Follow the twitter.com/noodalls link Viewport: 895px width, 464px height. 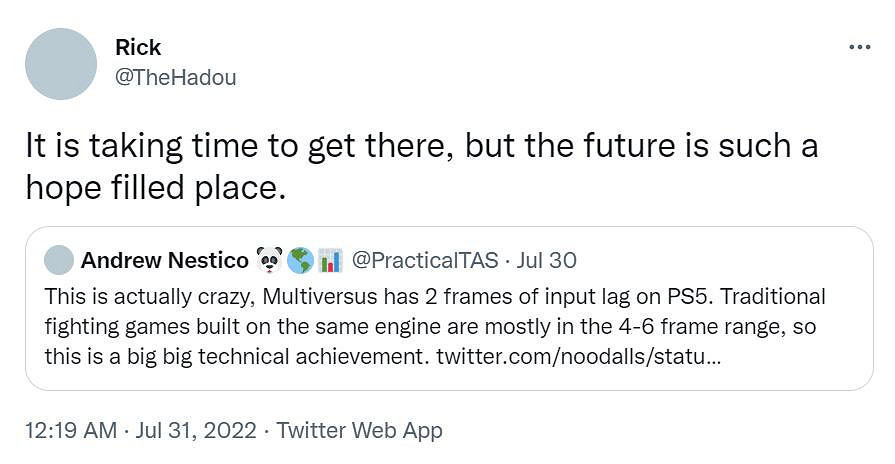577,356
